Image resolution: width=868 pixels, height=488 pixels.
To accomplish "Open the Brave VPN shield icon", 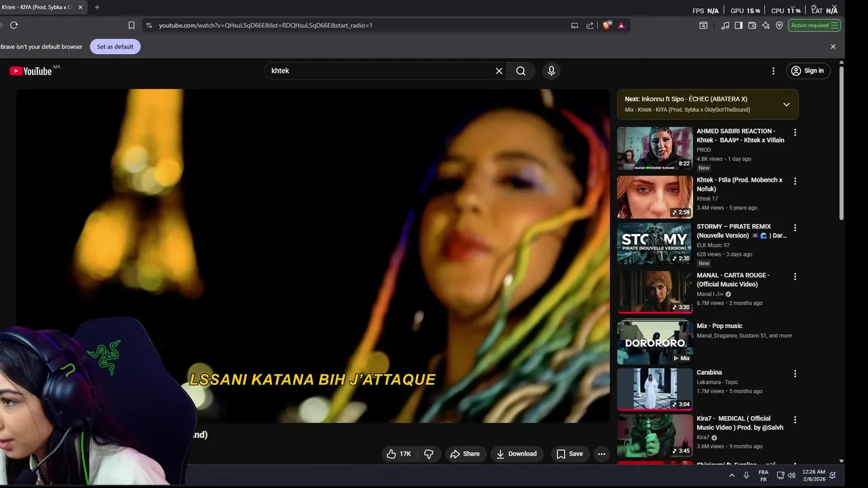I will (779, 25).
